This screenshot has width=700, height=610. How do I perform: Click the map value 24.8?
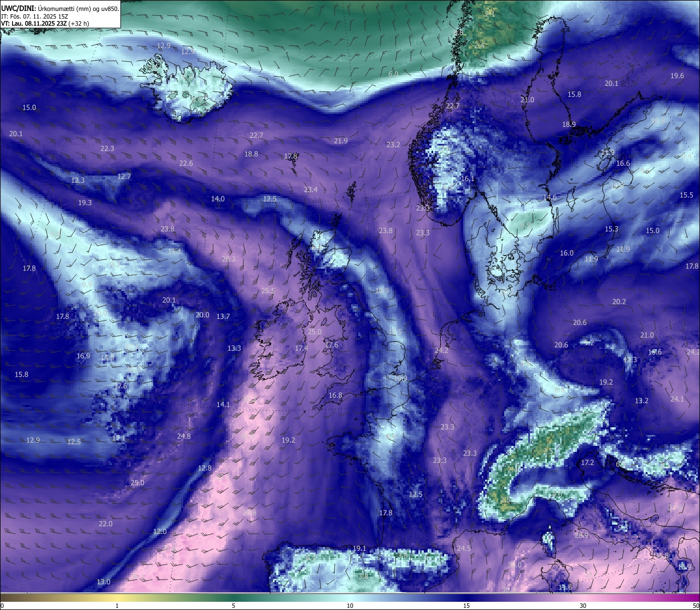point(184,436)
